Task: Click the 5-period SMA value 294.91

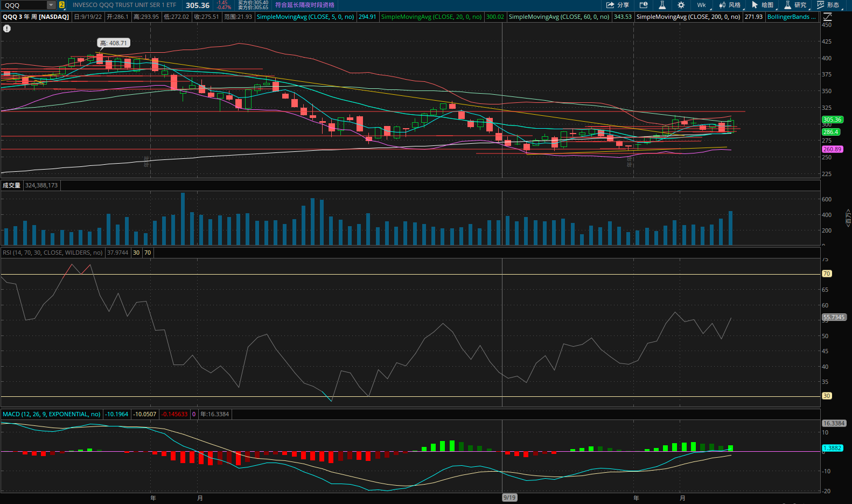Action: pyautogui.click(x=367, y=17)
